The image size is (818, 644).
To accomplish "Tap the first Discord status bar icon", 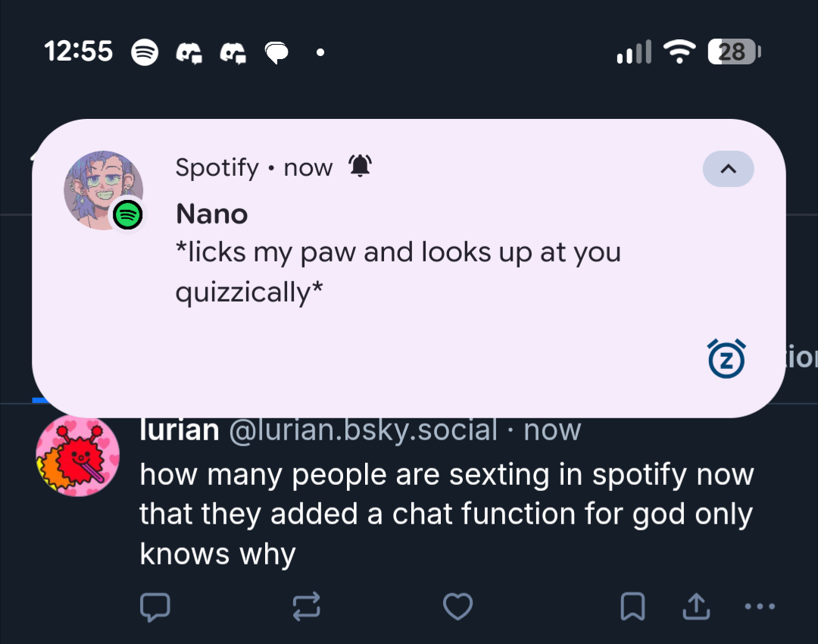I will tap(189, 52).
